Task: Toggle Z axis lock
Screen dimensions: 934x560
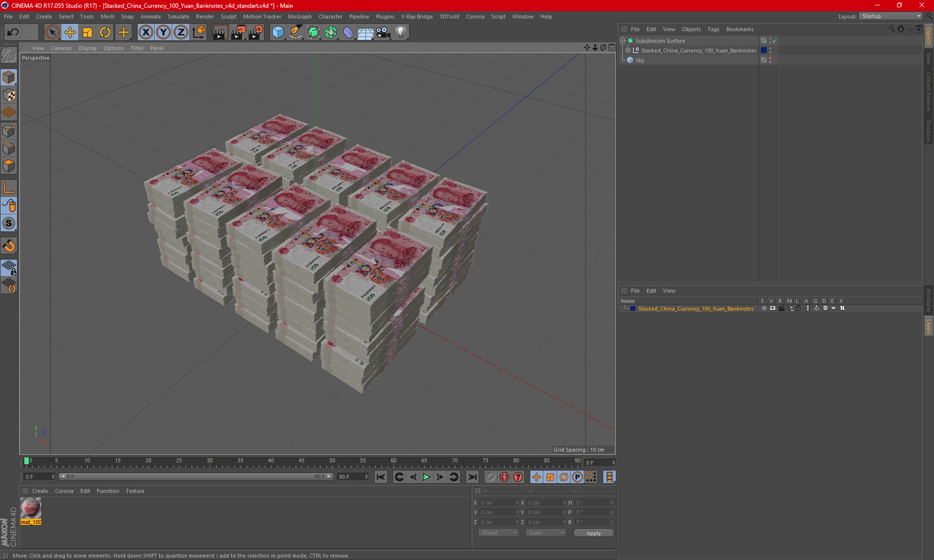Action: point(181,33)
